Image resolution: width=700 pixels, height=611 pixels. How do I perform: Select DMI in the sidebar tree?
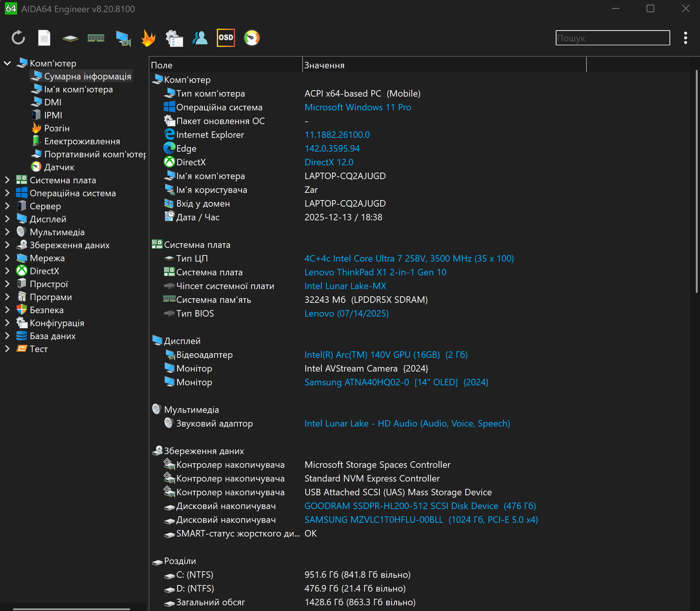click(53, 102)
